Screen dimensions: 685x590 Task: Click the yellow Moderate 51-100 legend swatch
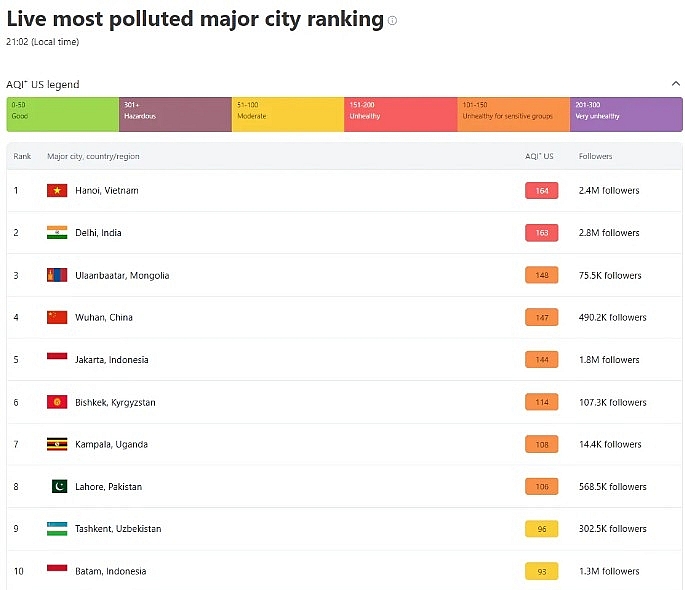[x=288, y=114]
